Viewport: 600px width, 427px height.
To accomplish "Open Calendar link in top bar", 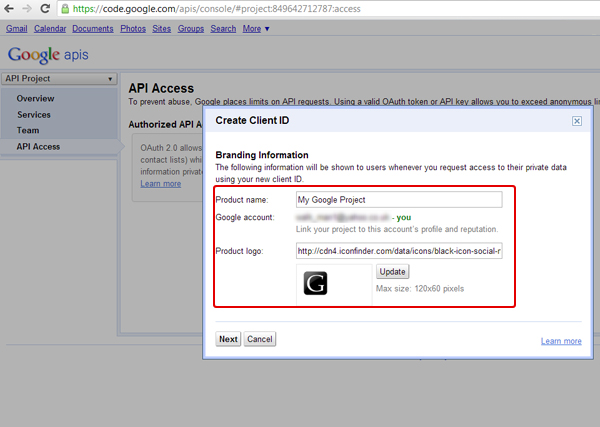I will 50,29.
